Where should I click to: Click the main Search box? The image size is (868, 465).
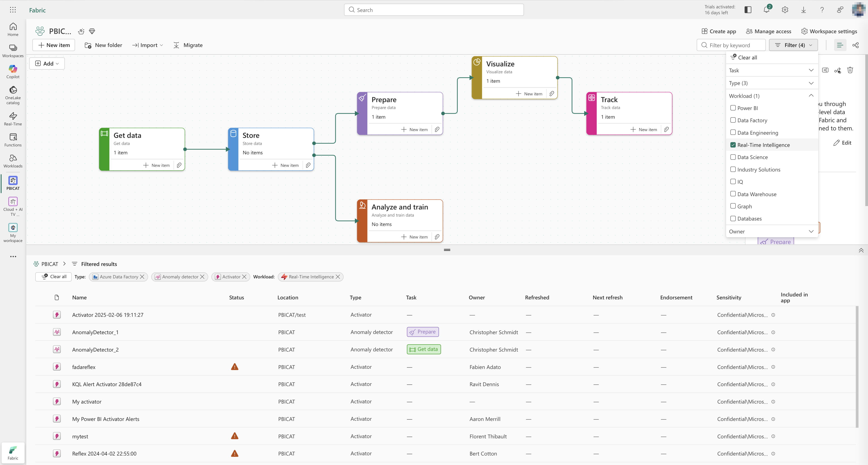(434, 10)
